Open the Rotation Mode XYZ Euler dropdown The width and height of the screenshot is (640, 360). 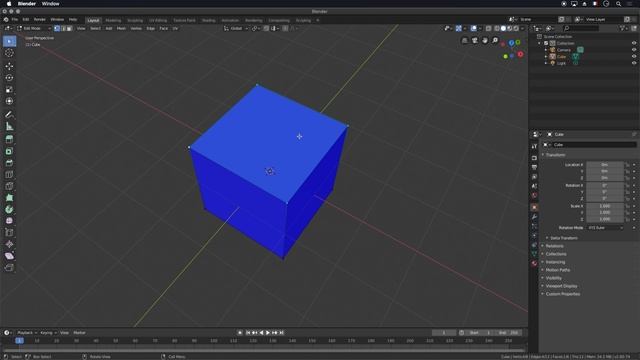(605, 228)
